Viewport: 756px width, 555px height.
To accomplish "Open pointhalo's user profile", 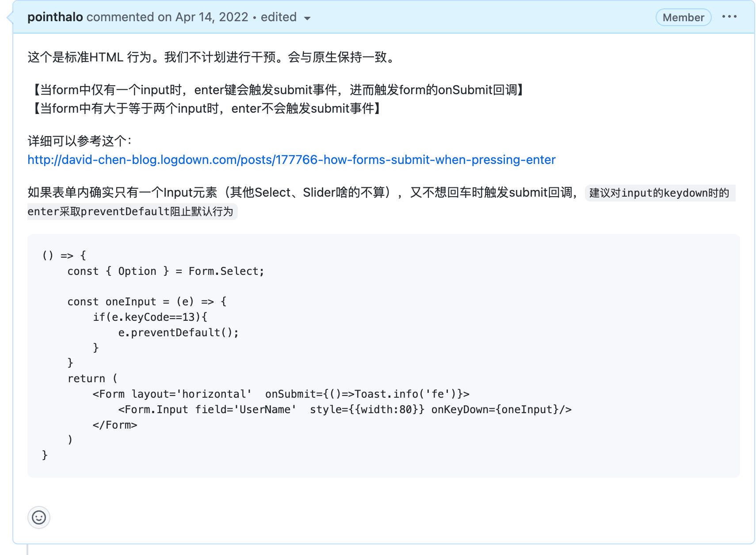I will [55, 17].
